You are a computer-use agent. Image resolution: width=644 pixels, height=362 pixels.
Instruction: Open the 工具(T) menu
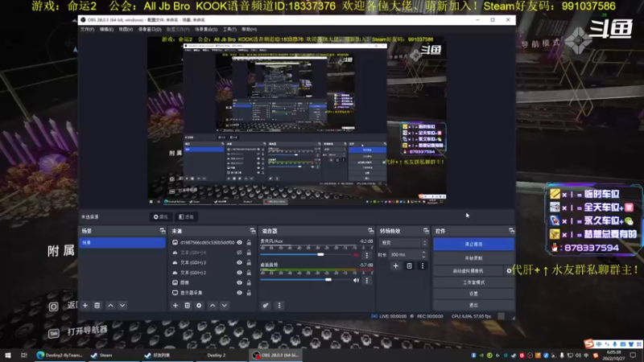[229, 30]
